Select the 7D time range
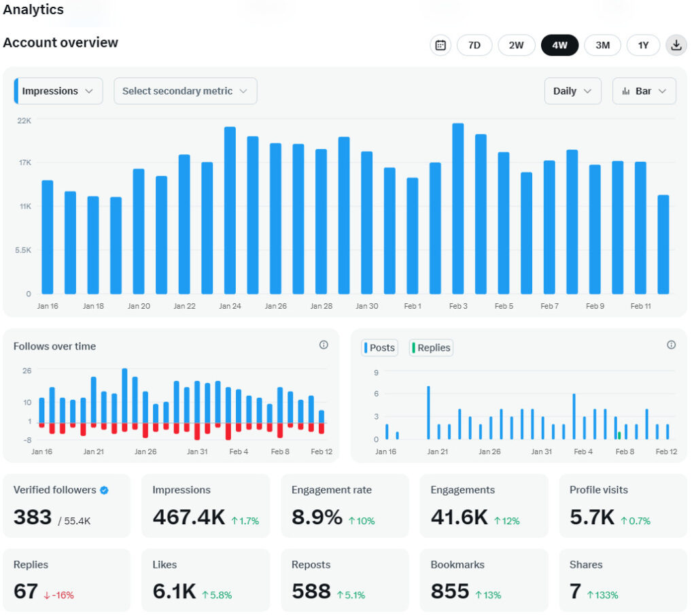Screen dimensions: 696x616 point(474,46)
